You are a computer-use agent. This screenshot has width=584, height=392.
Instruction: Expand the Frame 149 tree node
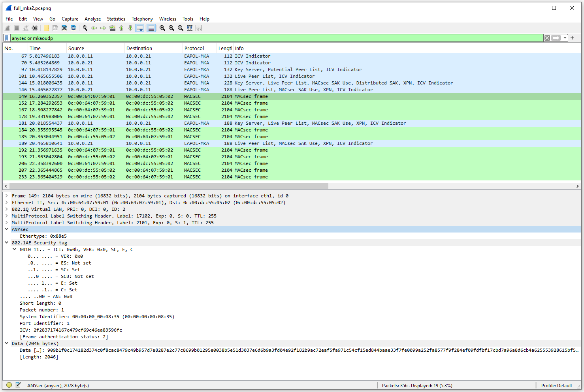coord(7,196)
